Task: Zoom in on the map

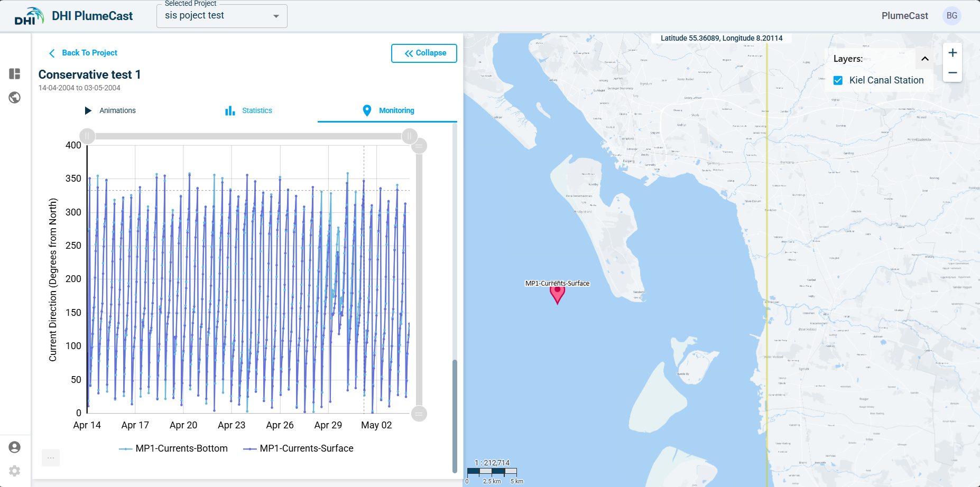Action: pos(953,53)
